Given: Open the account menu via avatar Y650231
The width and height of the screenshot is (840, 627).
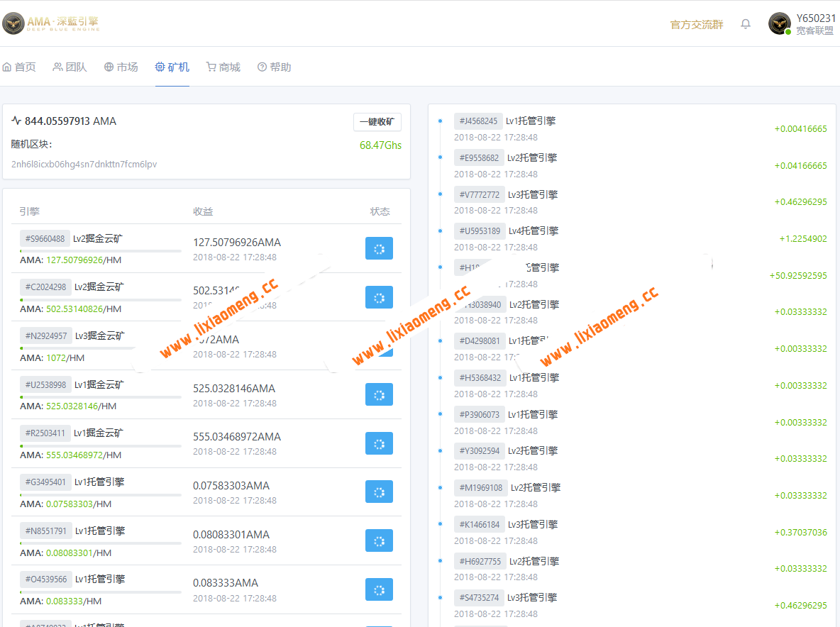Looking at the screenshot, I should [x=779, y=23].
